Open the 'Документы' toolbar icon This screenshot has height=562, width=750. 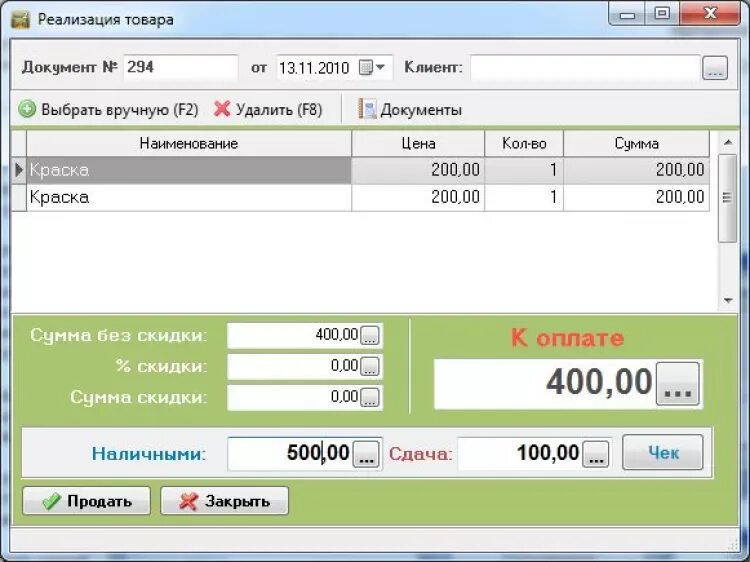coord(367,109)
